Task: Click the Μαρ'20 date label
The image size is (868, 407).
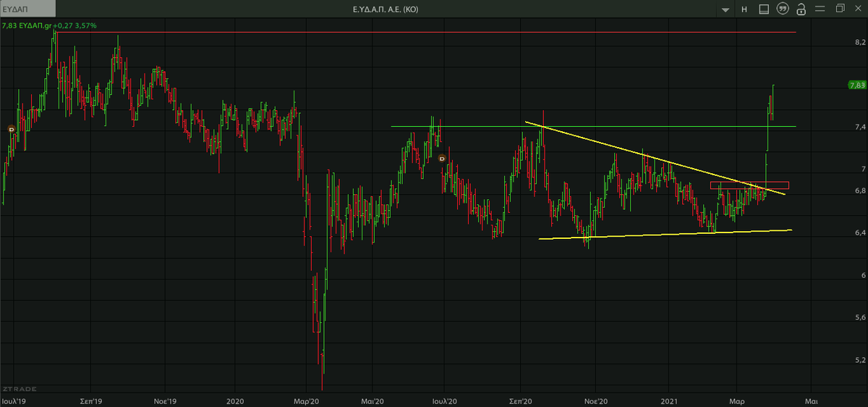Action: tap(307, 400)
